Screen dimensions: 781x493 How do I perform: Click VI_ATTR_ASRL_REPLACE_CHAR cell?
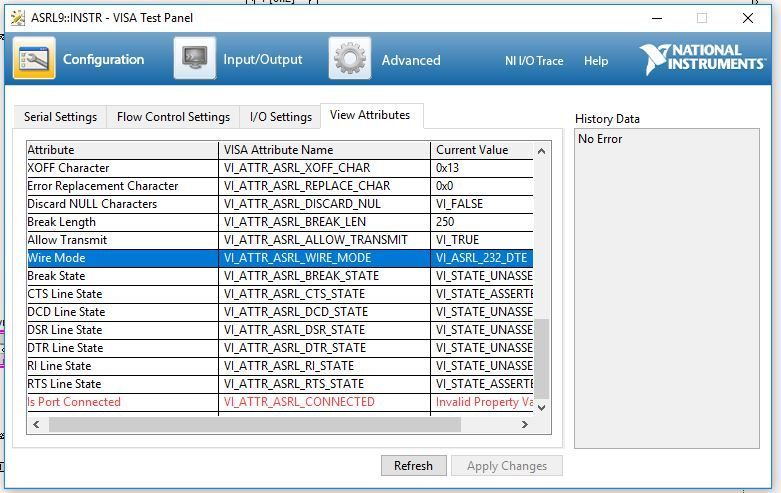[324, 186]
